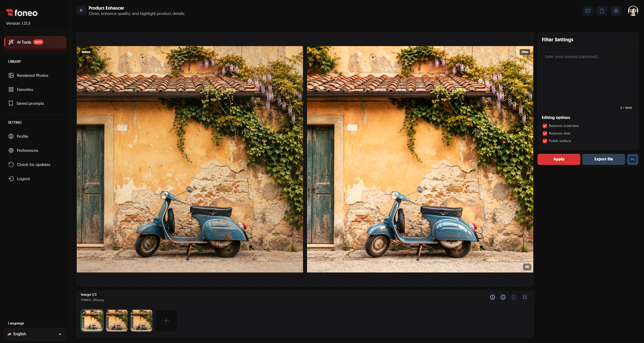The image size is (644, 343).
Task: Click the Filter Settings heading
Action: [x=557, y=40]
